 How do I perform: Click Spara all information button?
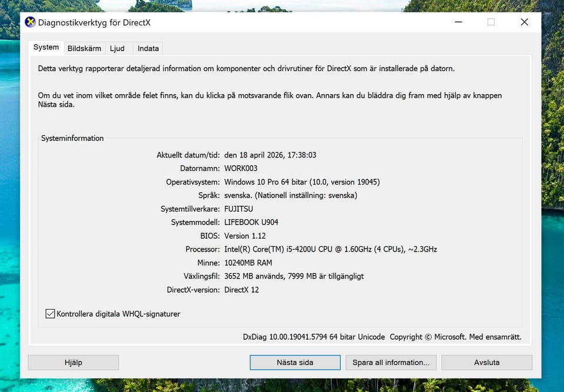click(391, 363)
